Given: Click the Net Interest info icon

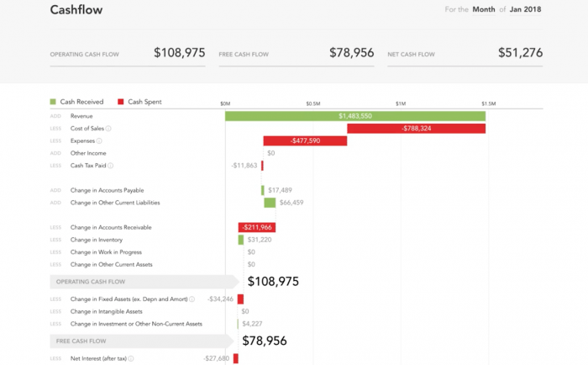Looking at the screenshot, I should [x=131, y=358].
